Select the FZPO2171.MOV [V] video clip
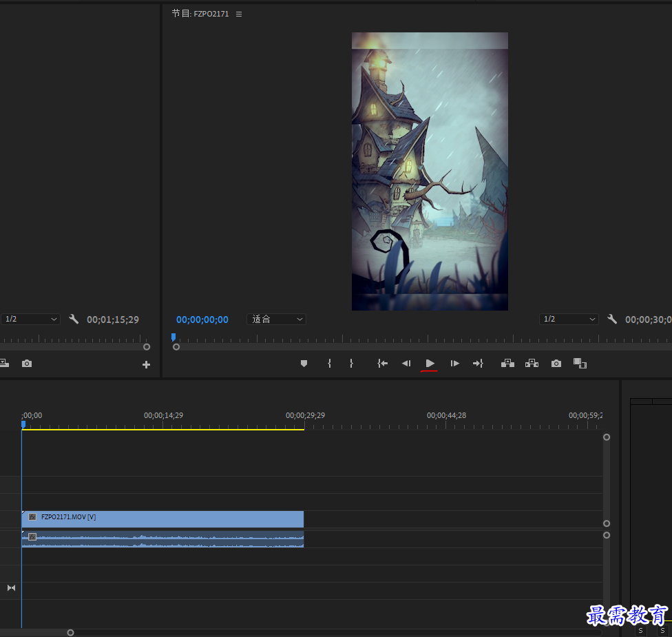This screenshot has width=672, height=637. click(x=162, y=519)
